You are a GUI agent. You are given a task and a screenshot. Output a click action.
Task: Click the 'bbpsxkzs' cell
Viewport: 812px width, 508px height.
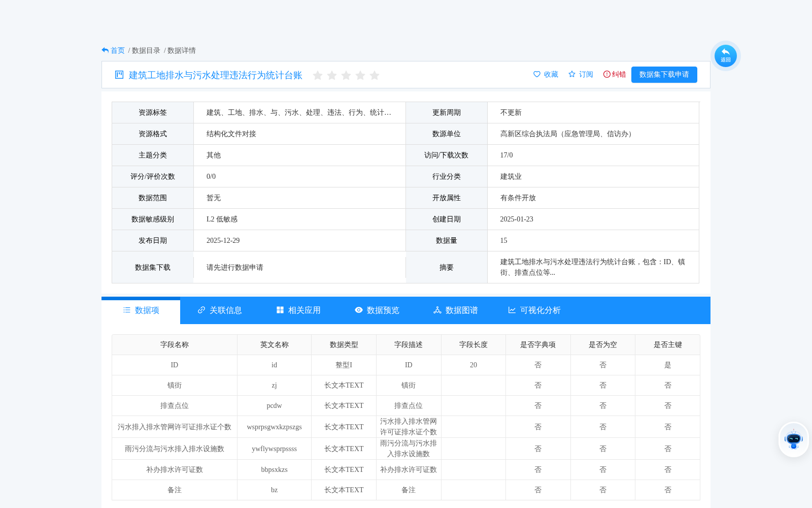(275, 470)
